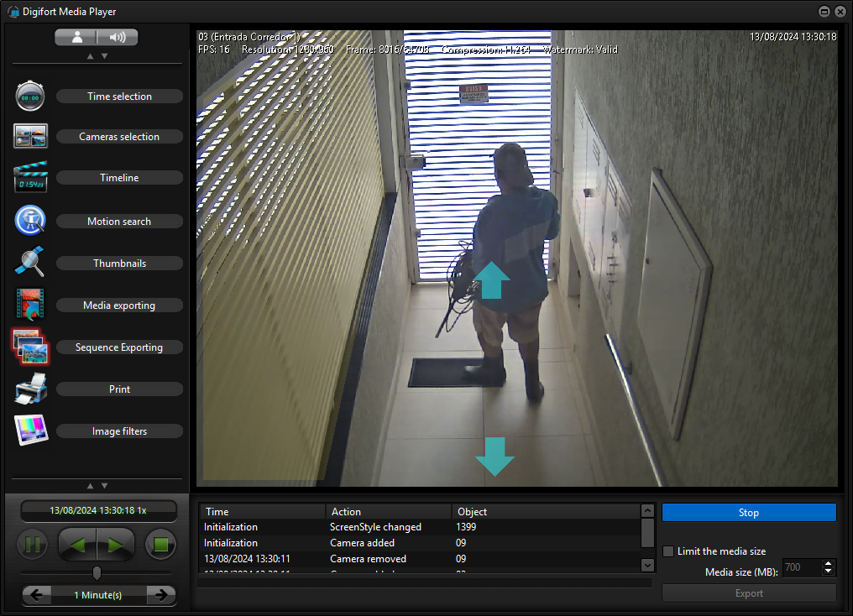Click the log list scroll down arrow
853x616 pixels.
(x=647, y=565)
